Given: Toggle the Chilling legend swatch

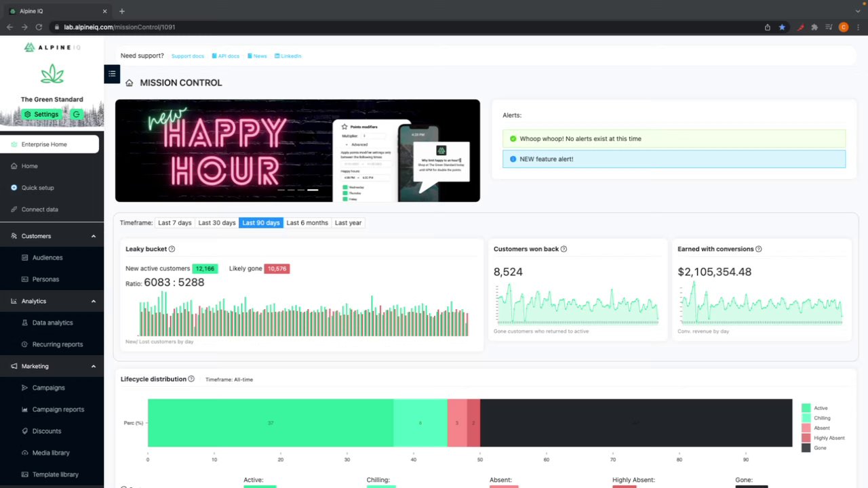Looking at the screenshot, I should (806, 418).
